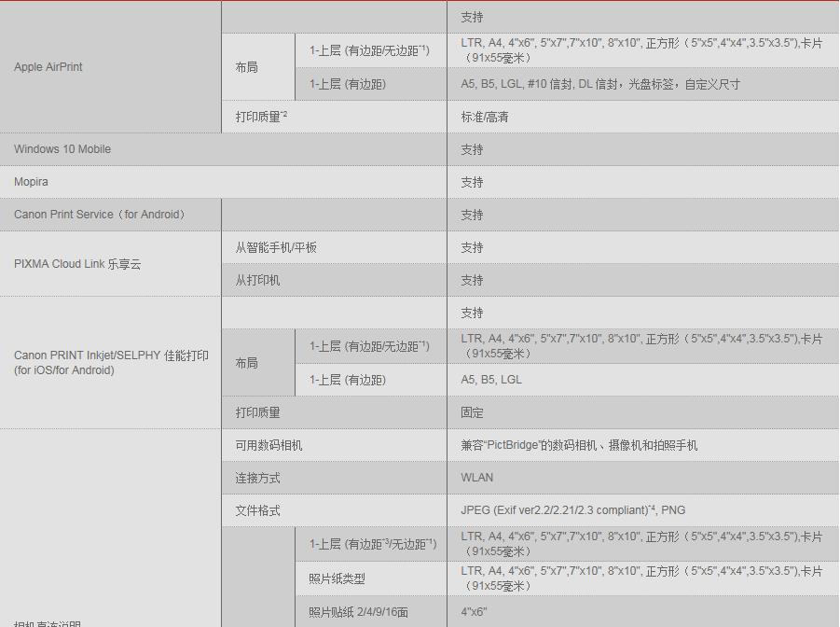Click the 从打印机 cell
The height and width of the screenshot is (627, 840).
click(x=257, y=281)
